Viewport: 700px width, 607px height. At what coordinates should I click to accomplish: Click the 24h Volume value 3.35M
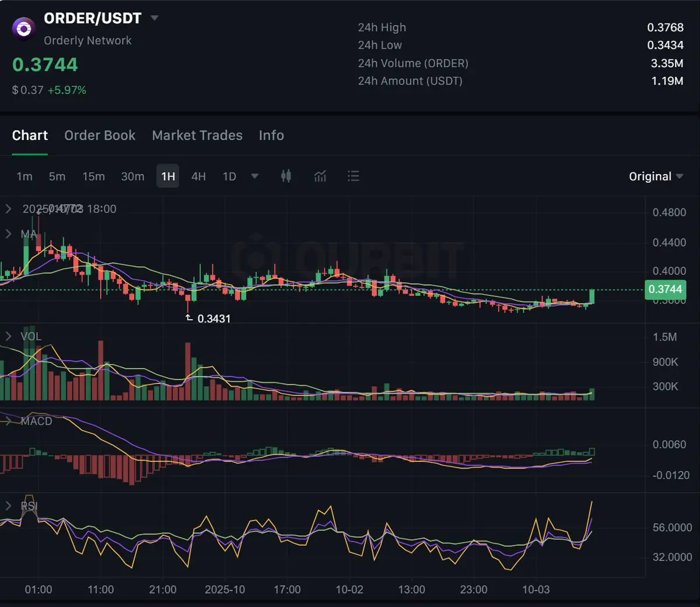(x=667, y=63)
